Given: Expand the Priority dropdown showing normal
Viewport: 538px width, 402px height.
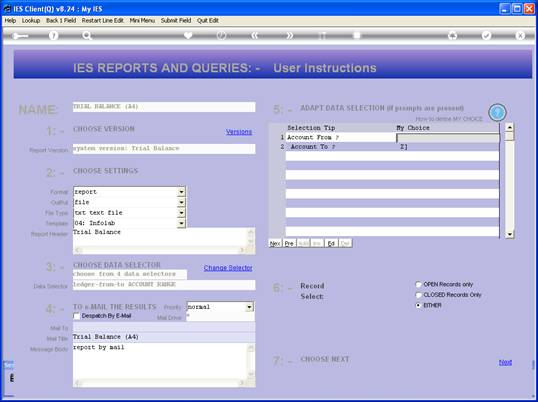Looking at the screenshot, I should click(x=250, y=307).
